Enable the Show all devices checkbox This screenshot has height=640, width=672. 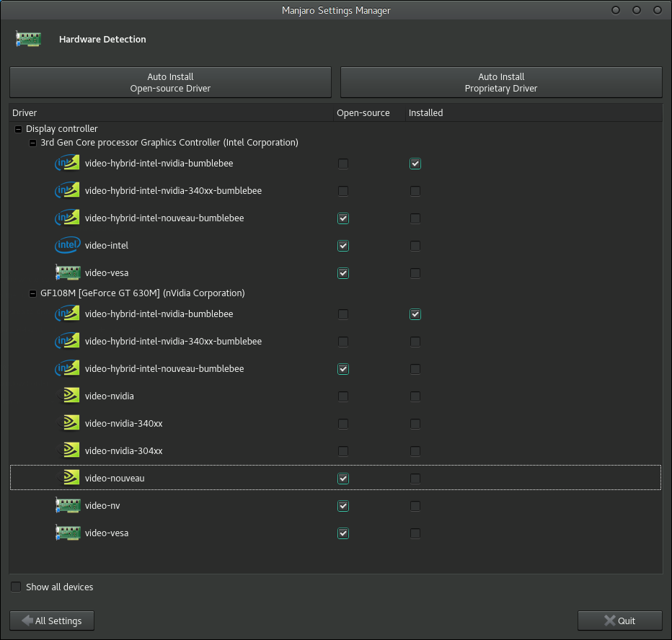coord(16,587)
